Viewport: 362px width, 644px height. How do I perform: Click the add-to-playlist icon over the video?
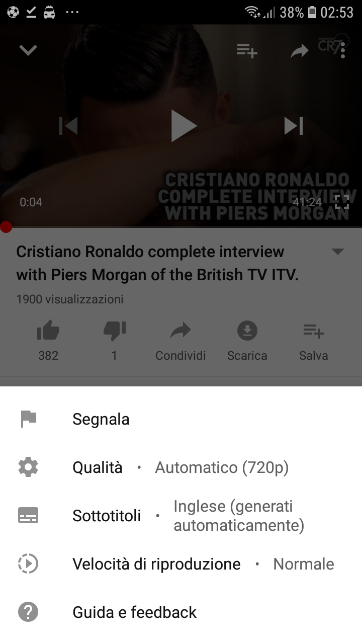coord(247,50)
